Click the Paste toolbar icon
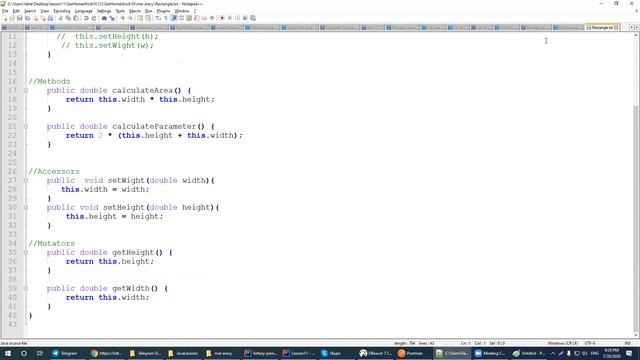The image size is (640, 360). tap(76, 18)
